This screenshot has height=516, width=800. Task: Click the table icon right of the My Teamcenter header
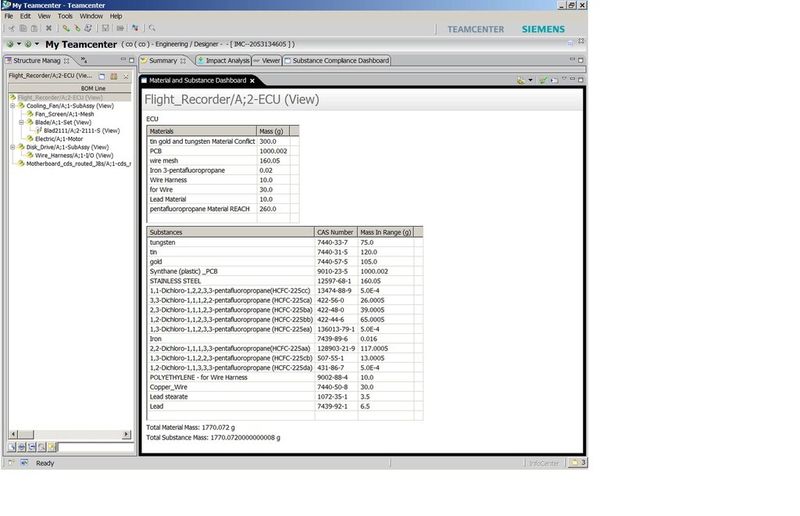[570, 43]
